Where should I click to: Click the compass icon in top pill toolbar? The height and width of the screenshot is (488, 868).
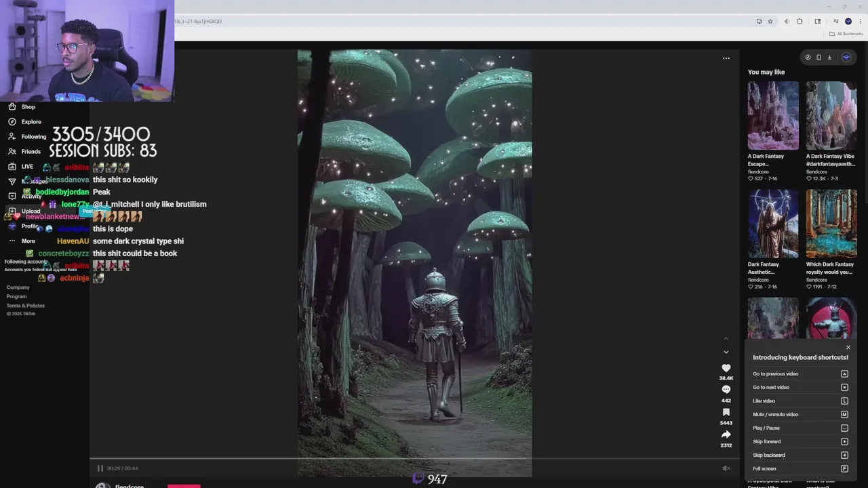coord(808,58)
